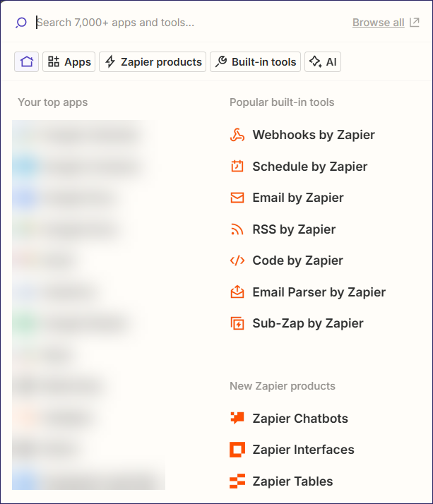
Task: Click the Zapier Tables icon
Action: pos(237,481)
